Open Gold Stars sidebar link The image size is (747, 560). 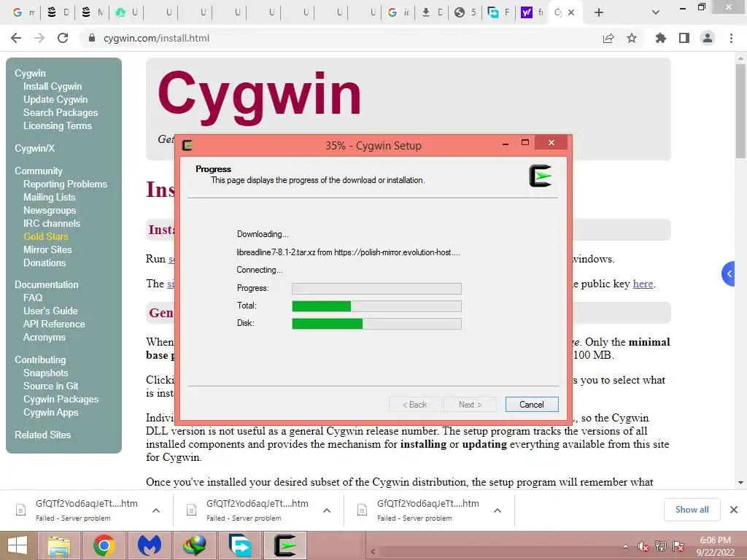tap(46, 236)
